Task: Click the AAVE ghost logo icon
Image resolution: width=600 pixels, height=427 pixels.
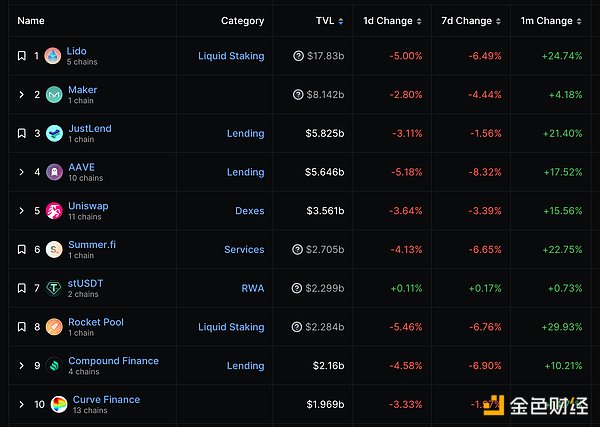Action: click(x=54, y=172)
